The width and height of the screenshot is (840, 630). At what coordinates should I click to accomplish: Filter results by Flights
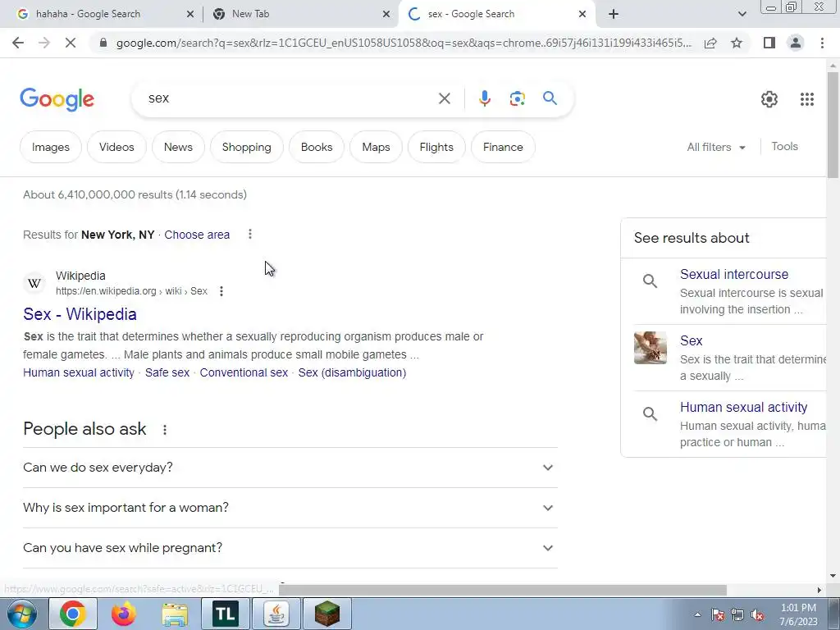[436, 147]
